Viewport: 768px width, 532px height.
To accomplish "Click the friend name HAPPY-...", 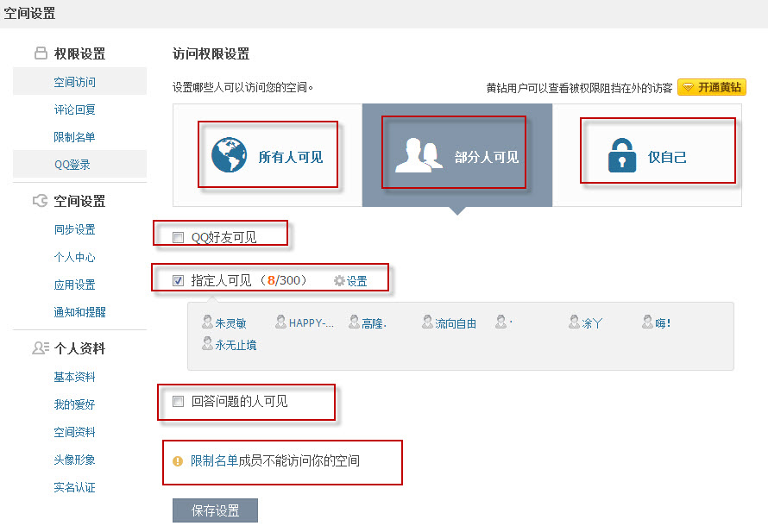I will [311, 323].
